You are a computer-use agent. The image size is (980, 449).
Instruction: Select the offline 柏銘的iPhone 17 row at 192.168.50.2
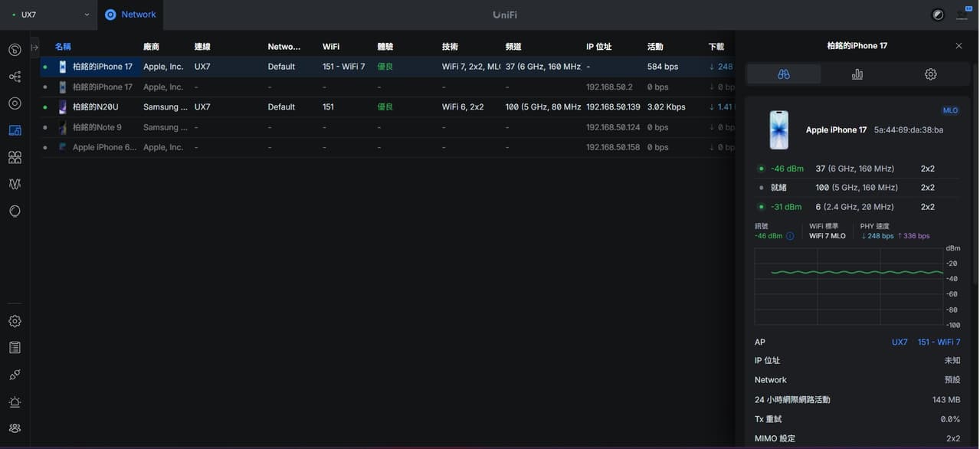click(x=387, y=87)
